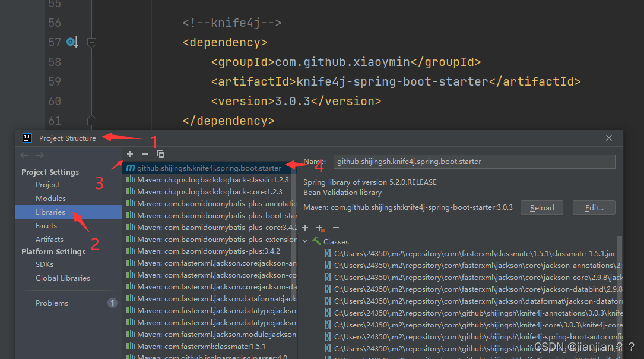The width and height of the screenshot is (644, 359).
Task: Click the Project Structure dialog IDEA icon
Action: coord(26,137)
